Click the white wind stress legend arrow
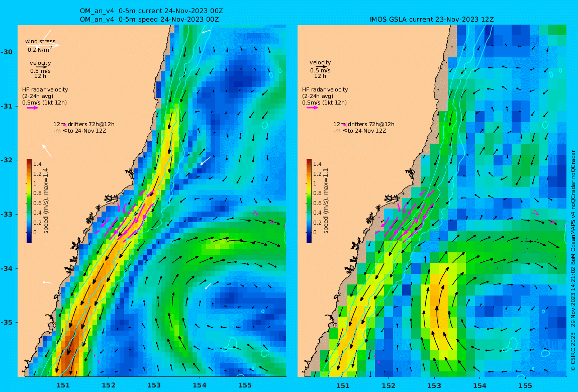 (x=43, y=46)
